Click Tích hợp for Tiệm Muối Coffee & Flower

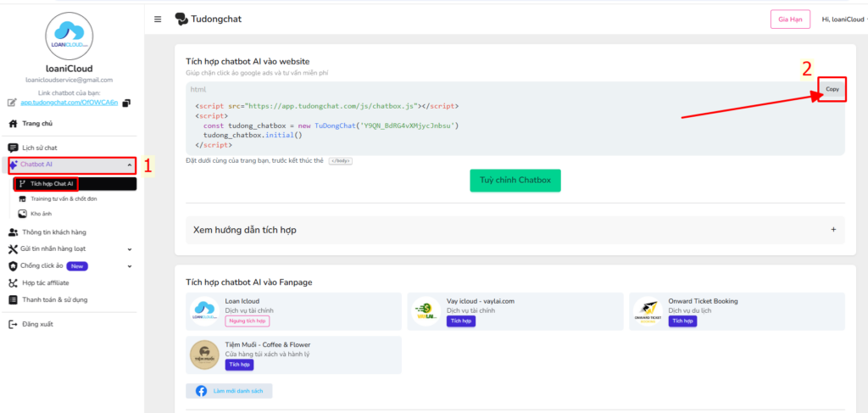tap(239, 365)
